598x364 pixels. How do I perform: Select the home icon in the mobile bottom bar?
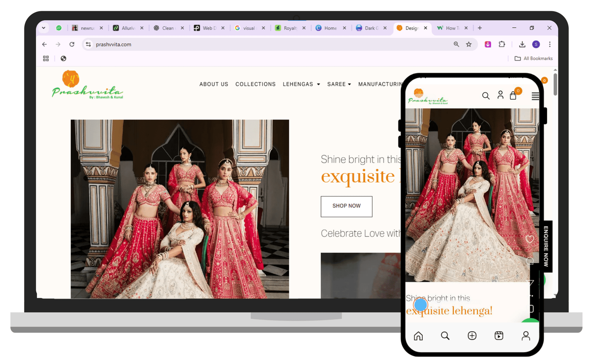coord(418,336)
